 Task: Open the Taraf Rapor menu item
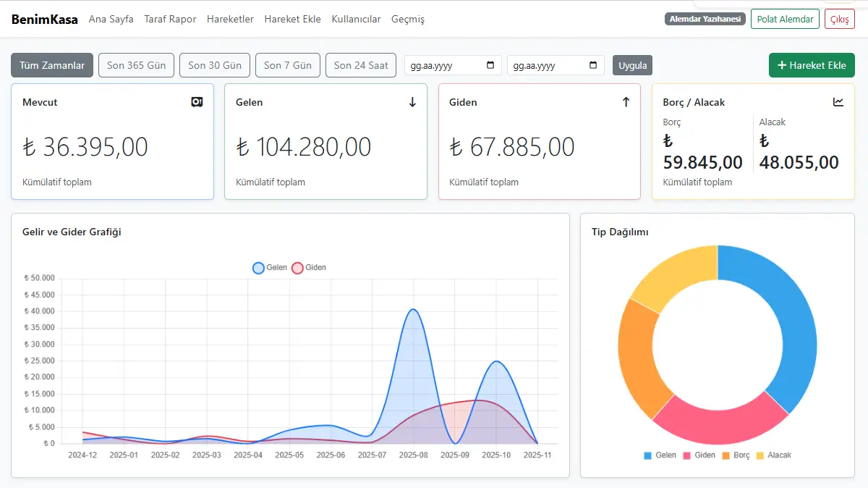pyautogui.click(x=170, y=20)
